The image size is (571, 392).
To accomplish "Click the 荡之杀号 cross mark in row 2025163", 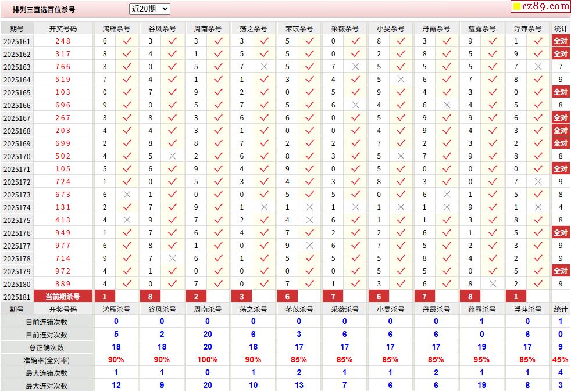I will [x=265, y=67].
